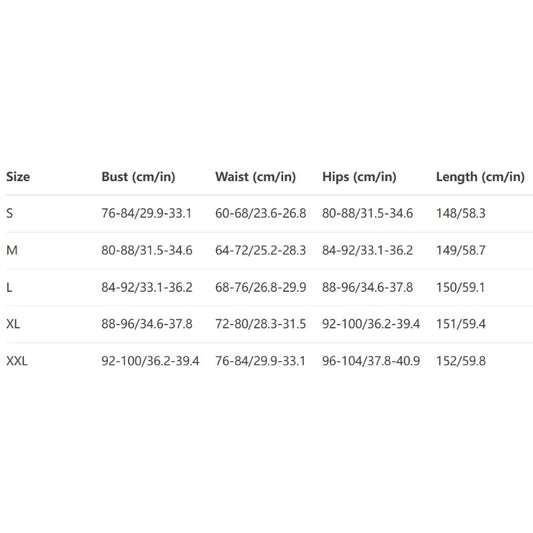Select the L size row label
Viewport: 533px width, 533px height.
[x=9, y=287]
